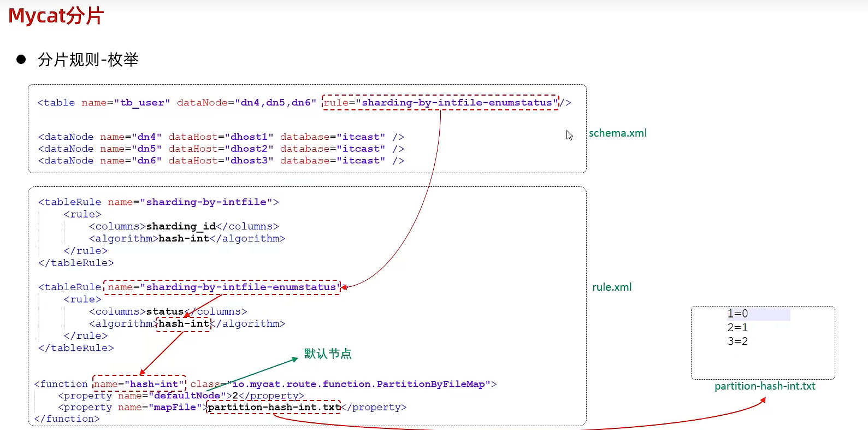Click dataHost="dhost3" attribute
The width and height of the screenshot is (868, 430).
[221, 161]
